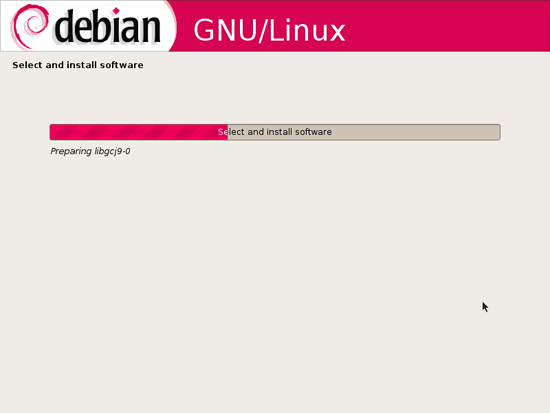Screen dimensions: 550x413
Task: Click the word GNU in the banner
Action: 225,30
